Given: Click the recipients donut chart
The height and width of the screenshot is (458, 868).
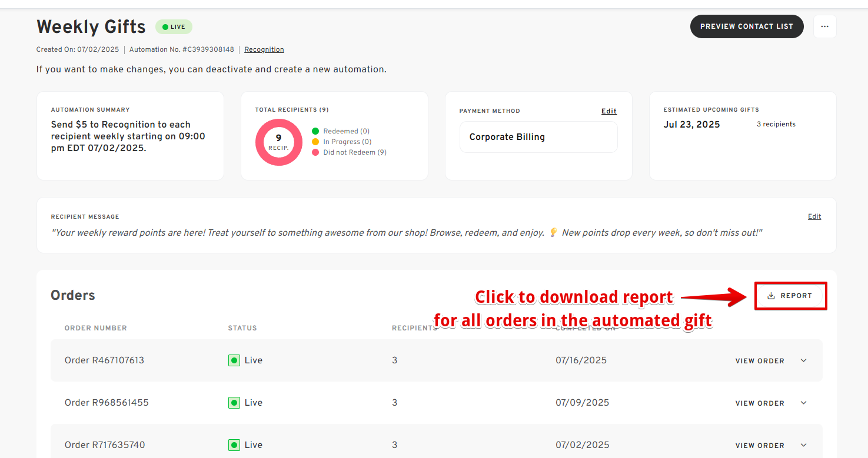Looking at the screenshot, I should point(279,142).
